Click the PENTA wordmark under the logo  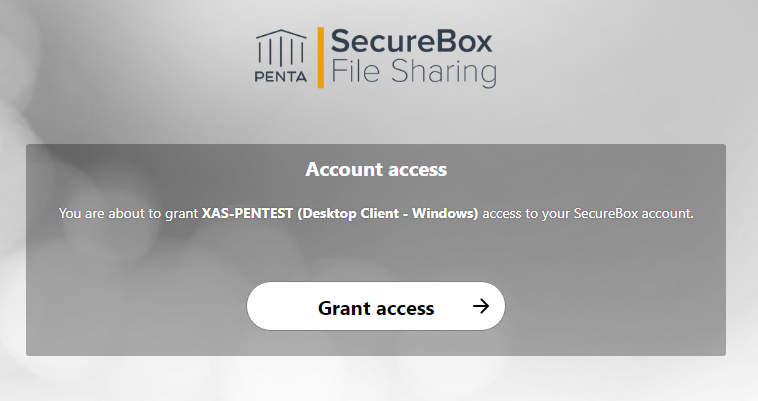281,77
